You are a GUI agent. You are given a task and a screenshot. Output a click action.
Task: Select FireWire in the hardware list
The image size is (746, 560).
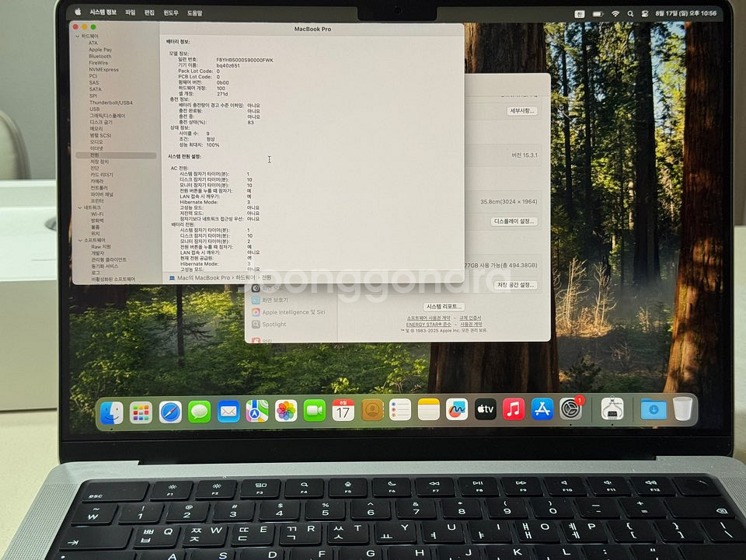click(x=99, y=63)
